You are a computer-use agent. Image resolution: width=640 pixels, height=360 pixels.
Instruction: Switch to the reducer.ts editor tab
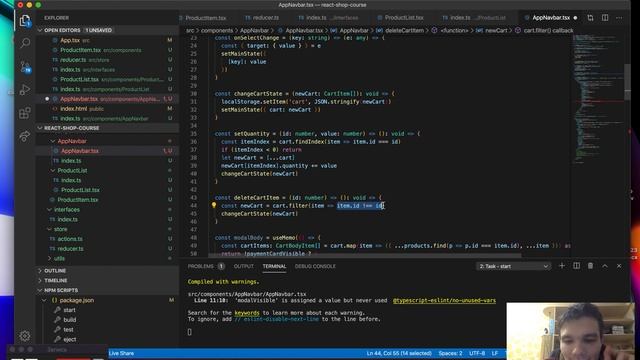pos(265,18)
